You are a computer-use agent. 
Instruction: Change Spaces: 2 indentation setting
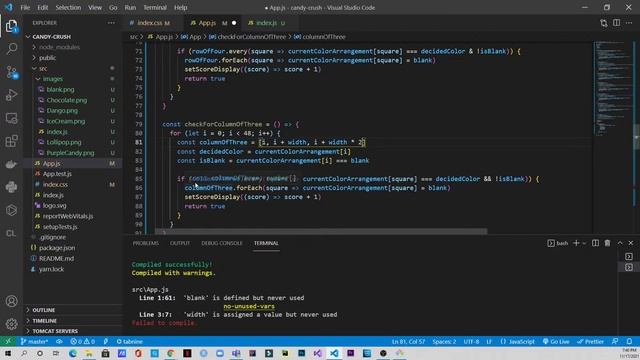(x=444, y=342)
